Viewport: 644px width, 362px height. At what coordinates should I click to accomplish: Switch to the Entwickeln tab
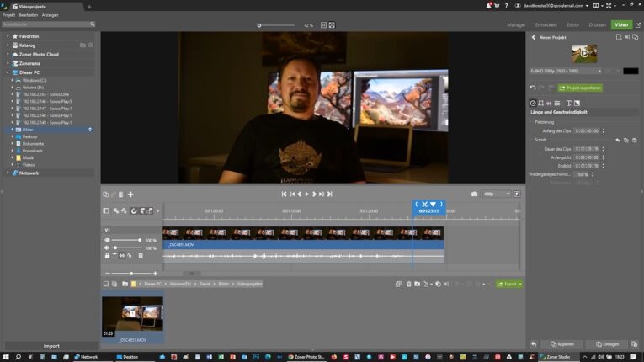(546, 25)
